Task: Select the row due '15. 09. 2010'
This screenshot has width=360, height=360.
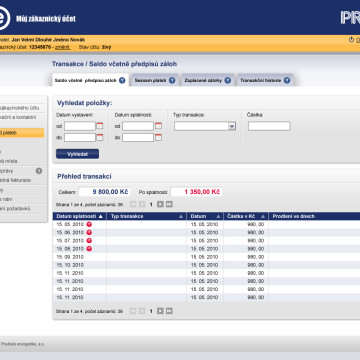Action: tap(206, 257)
